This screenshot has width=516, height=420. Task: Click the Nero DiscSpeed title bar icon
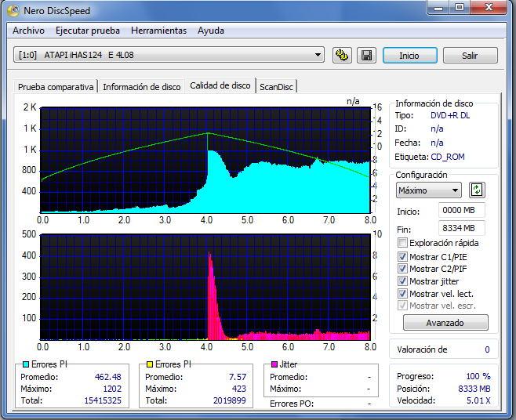pyautogui.click(x=13, y=11)
